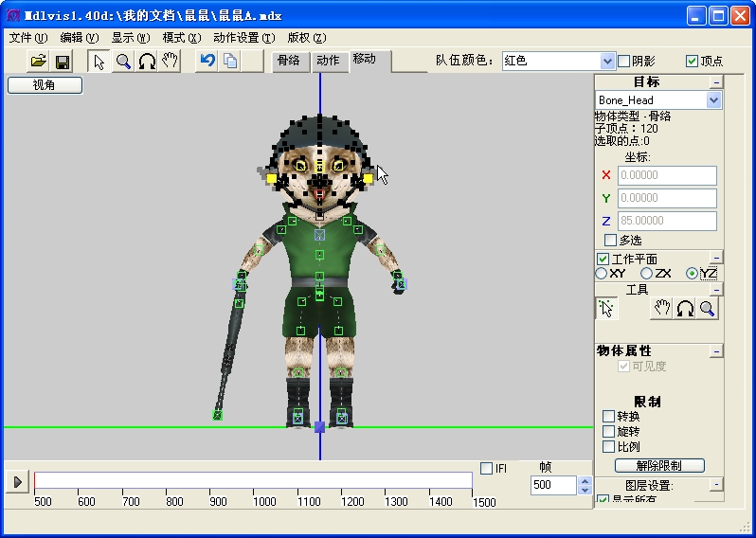The width and height of the screenshot is (756, 538).
Task: Choose the hand pan tool in toolbar
Action: coord(171,62)
